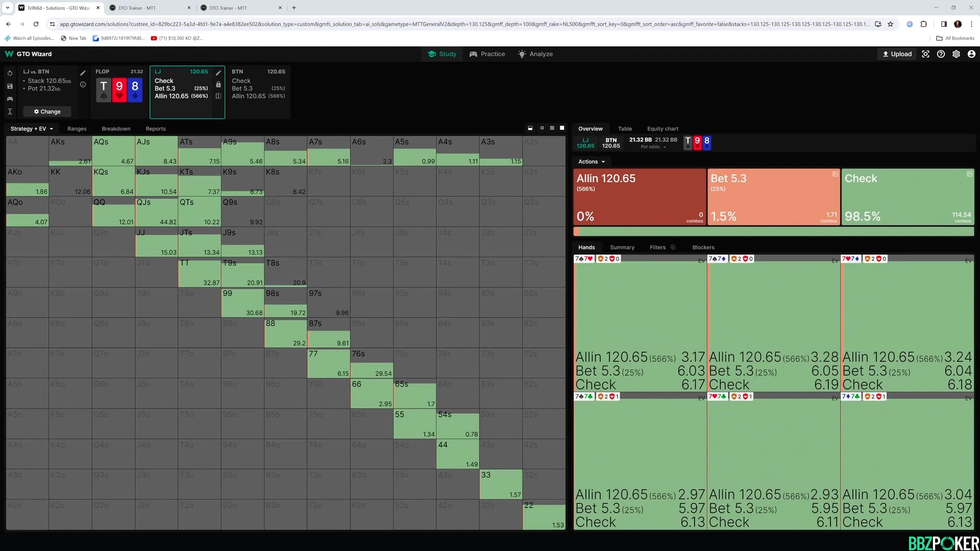Click the reset solution icon in left sidebar

[x=10, y=73]
